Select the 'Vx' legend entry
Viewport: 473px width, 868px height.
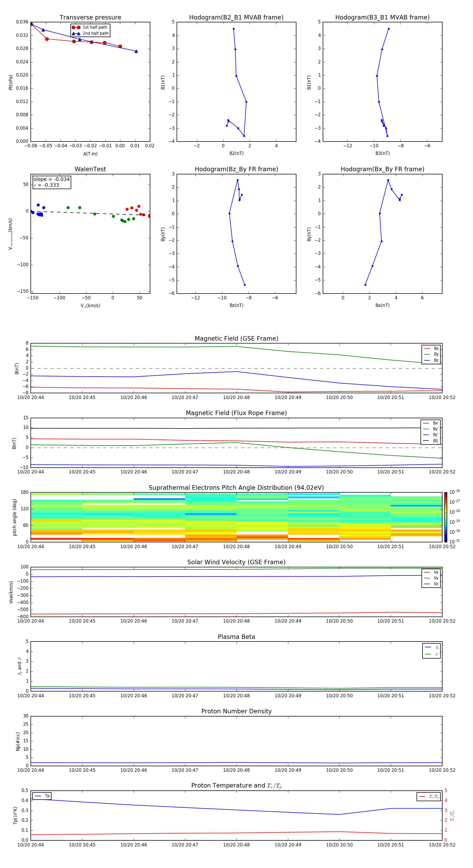click(x=431, y=572)
